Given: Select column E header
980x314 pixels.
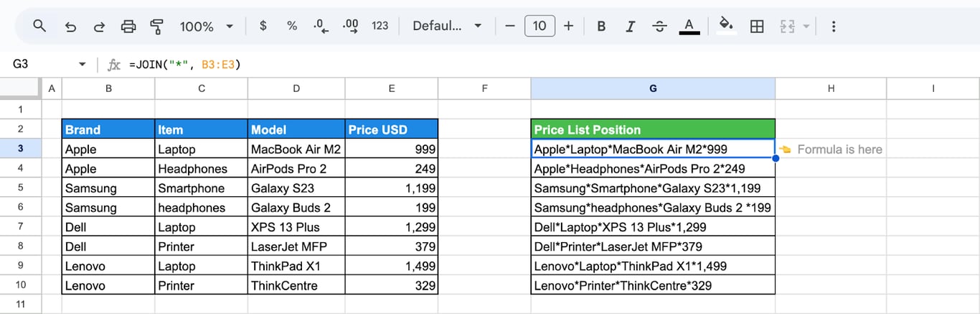Looking at the screenshot, I should [392, 88].
